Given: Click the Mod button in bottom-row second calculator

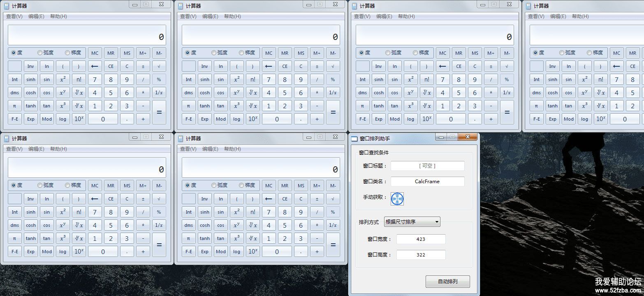Looking at the screenshot, I should pyautogui.click(x=220, y=252).
